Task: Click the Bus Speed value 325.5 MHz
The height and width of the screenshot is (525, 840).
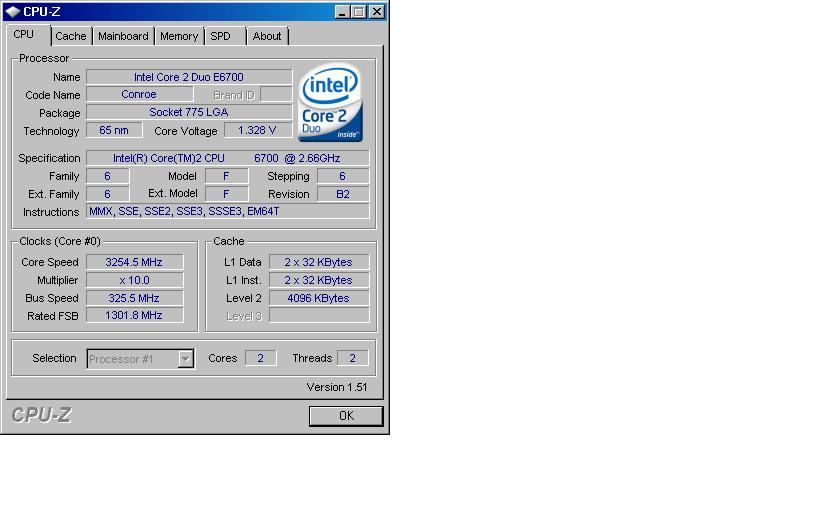Action: [x=134, y=298]
